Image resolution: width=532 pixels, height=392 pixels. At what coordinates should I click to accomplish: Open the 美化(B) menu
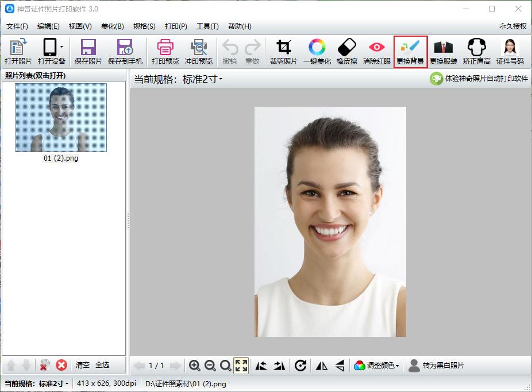tap(112, 26)
